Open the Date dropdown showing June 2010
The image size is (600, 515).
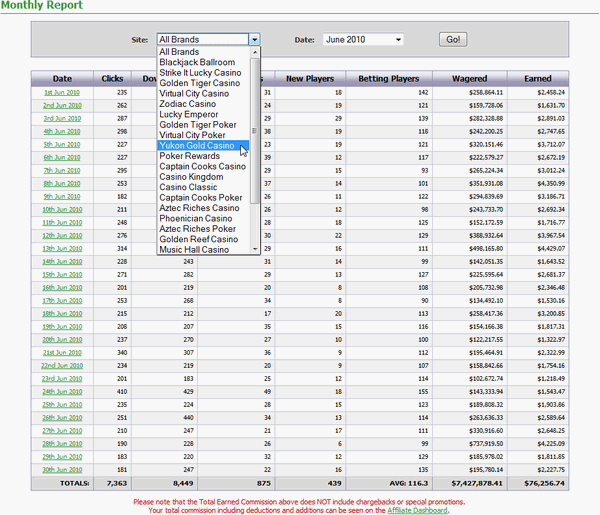(363, 39)
